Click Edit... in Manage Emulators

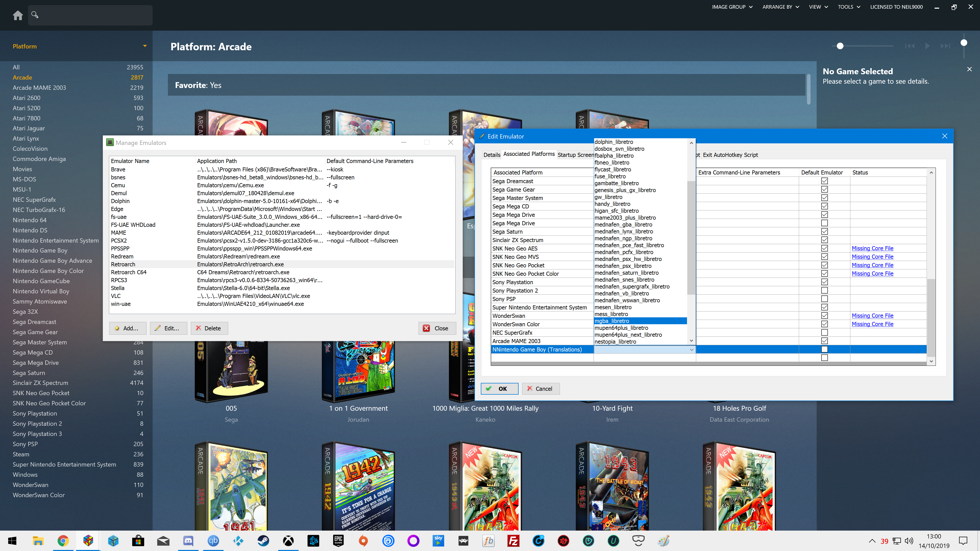(x=168, y=328)
